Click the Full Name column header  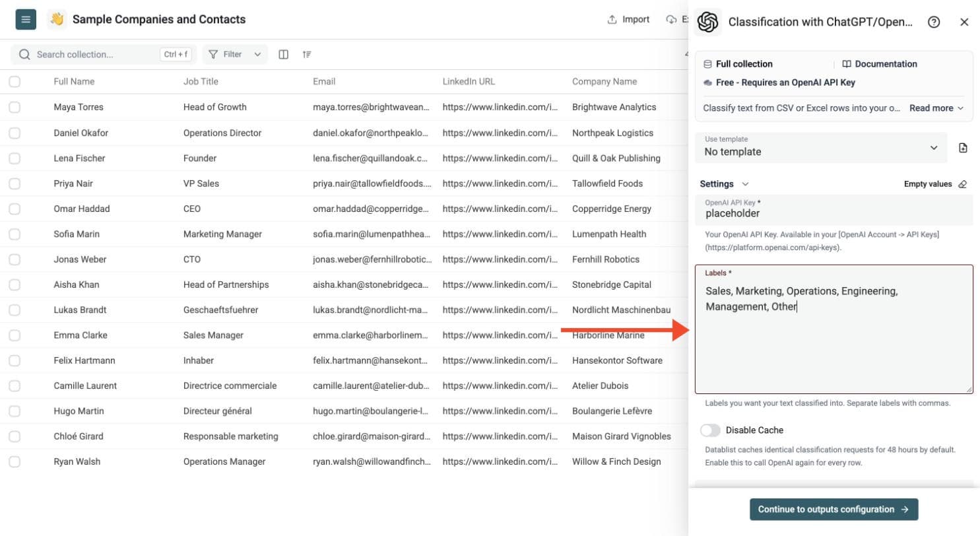coord(74,82)
